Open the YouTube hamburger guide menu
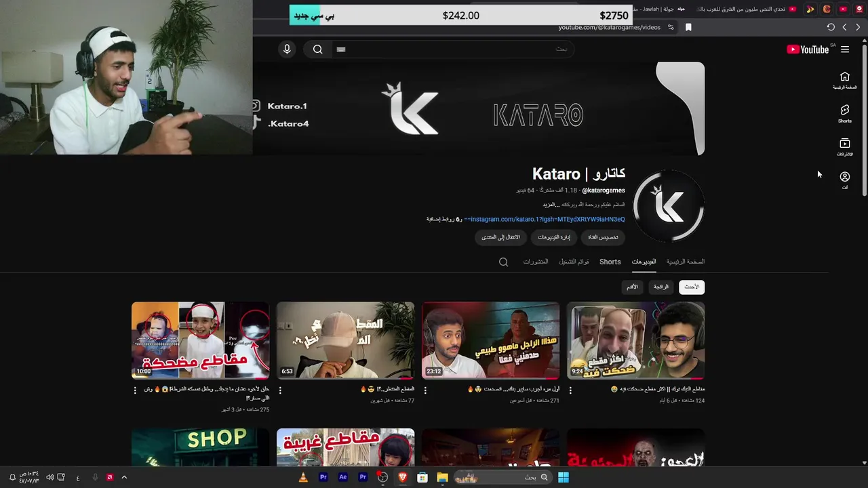Screen dimensions: 868x488 pyautogui.click(x=845, y=49)
